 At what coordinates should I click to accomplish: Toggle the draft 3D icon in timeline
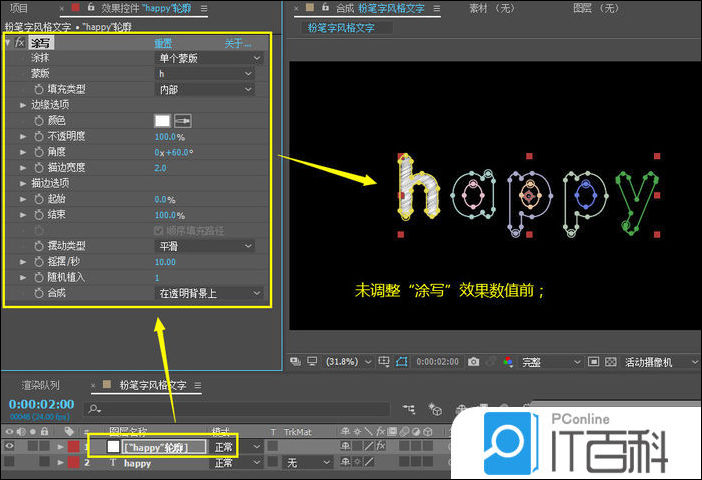click(x=435, y=409)
